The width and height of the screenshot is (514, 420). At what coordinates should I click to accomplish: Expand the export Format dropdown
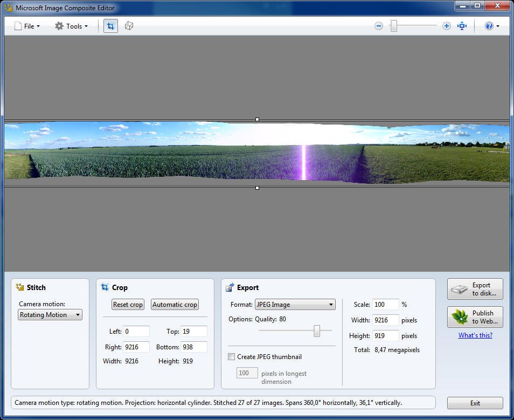pyautogui.click(x=295, y=305)
